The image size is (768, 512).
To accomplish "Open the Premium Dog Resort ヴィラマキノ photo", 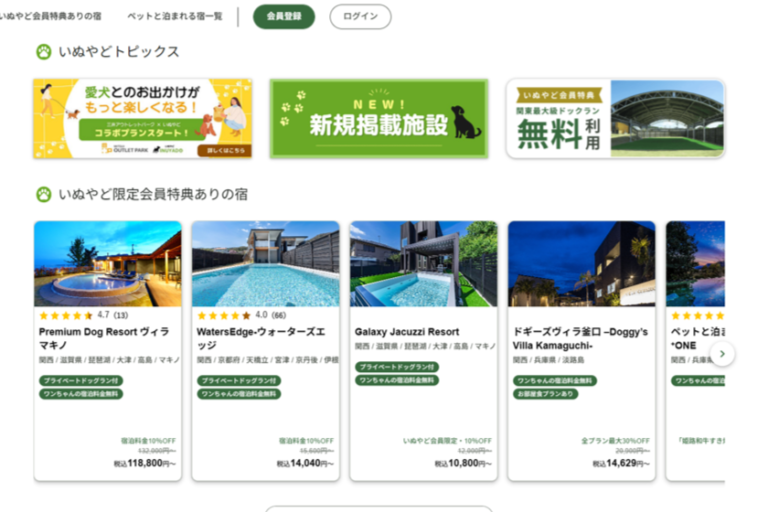I will [x=108, y=264].
